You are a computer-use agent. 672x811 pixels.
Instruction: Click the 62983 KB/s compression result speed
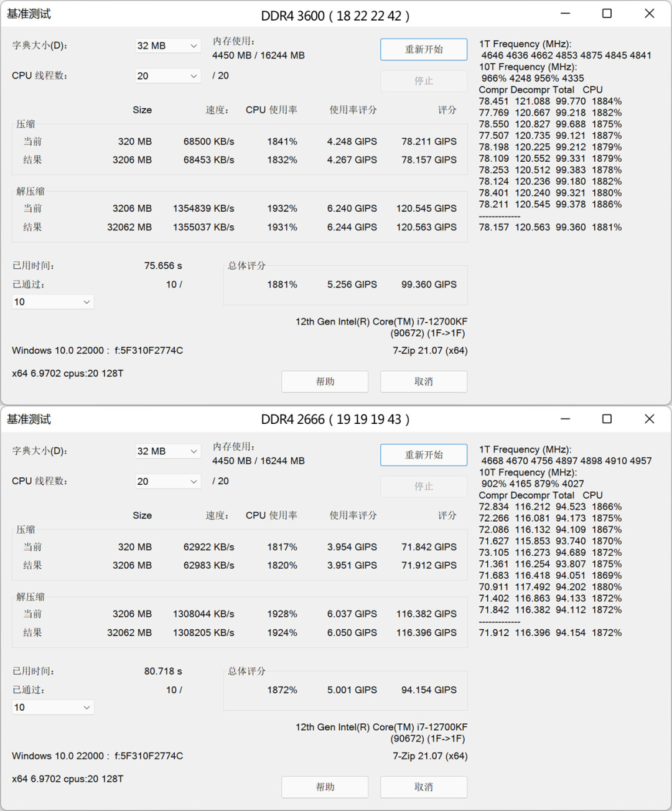[208, 566]
